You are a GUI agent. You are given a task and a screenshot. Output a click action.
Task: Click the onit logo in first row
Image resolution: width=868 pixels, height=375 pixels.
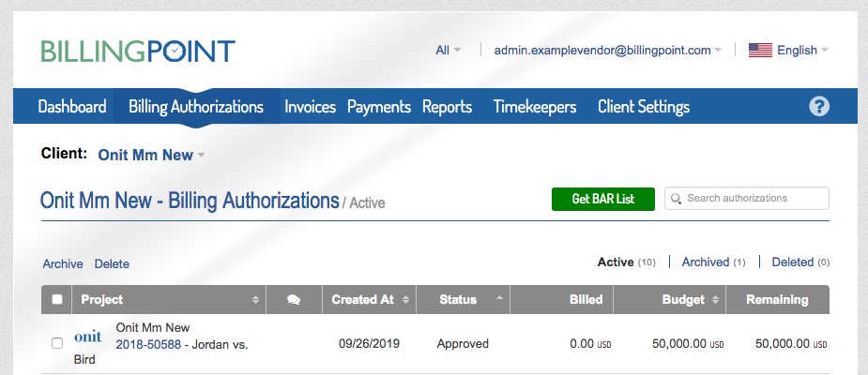88,337
